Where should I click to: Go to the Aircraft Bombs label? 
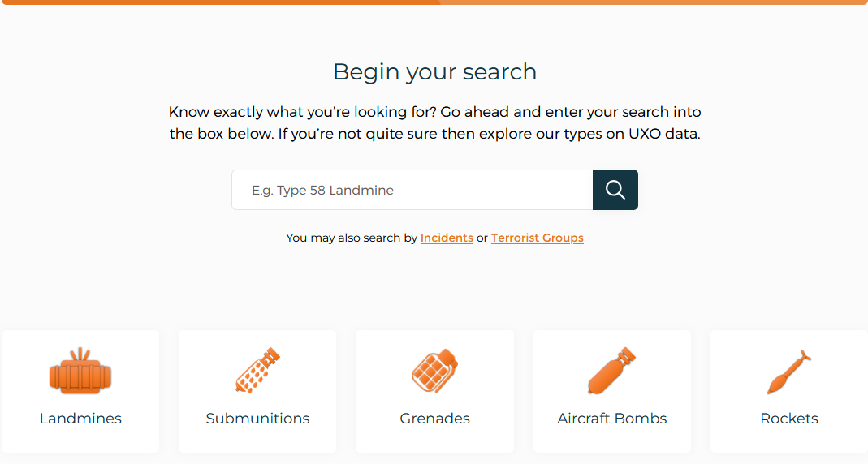point(611,419)
